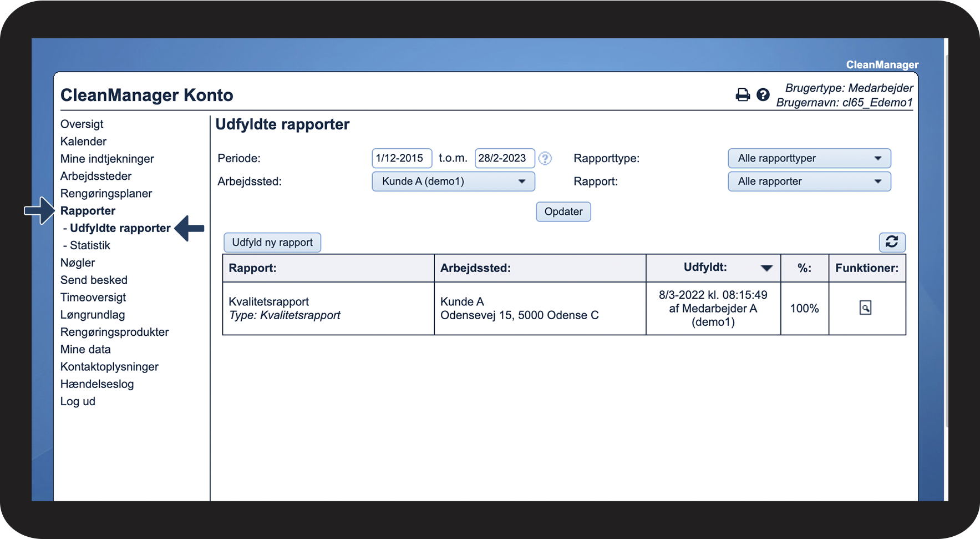Click the period end date field
Screen dimensions: 980x539
click(x=504, y=158)
